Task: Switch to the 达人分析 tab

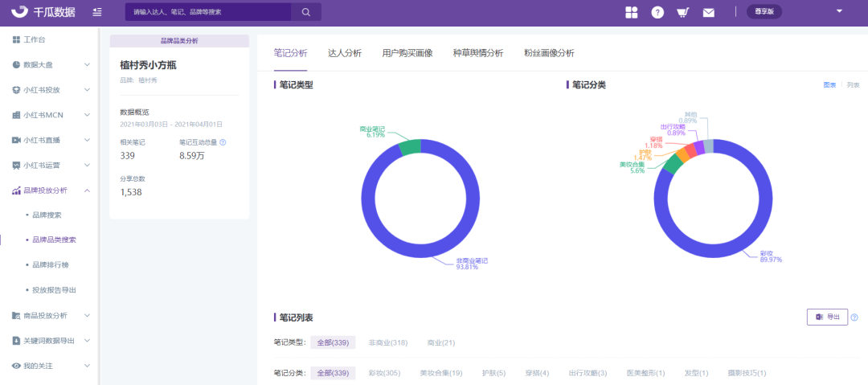Action: (x=345, y=53)
